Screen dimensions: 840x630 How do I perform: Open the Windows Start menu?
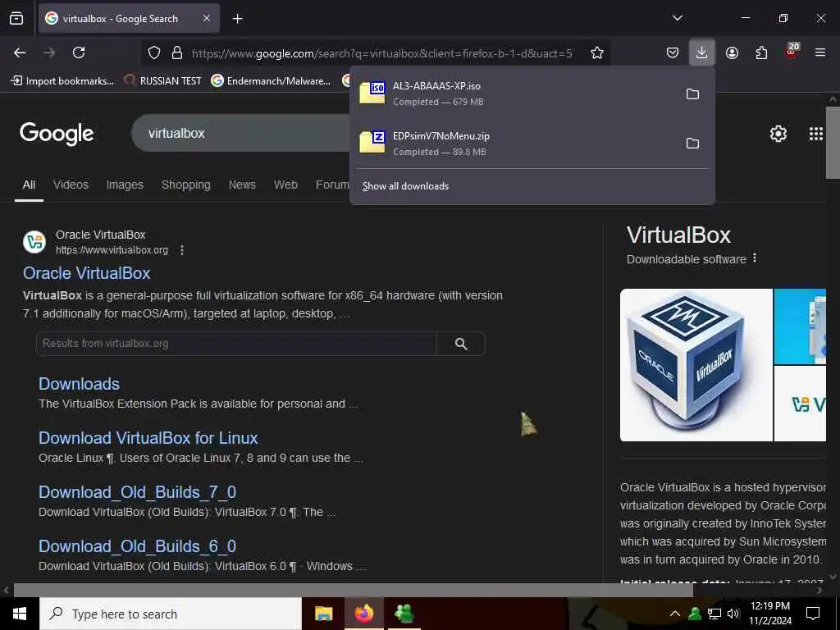point(20,614)
